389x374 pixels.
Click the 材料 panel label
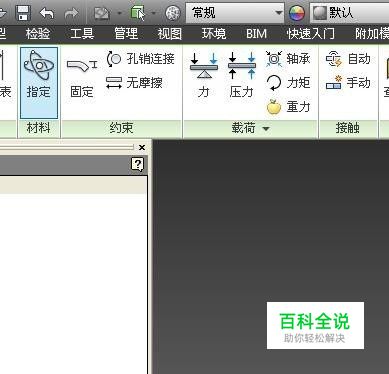(39, 128)
